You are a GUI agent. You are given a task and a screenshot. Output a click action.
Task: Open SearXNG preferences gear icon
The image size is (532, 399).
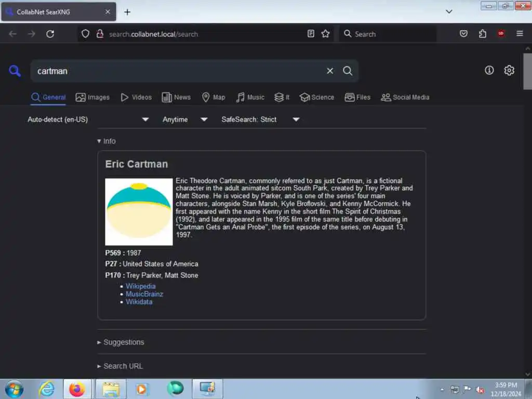click(509, 70)
